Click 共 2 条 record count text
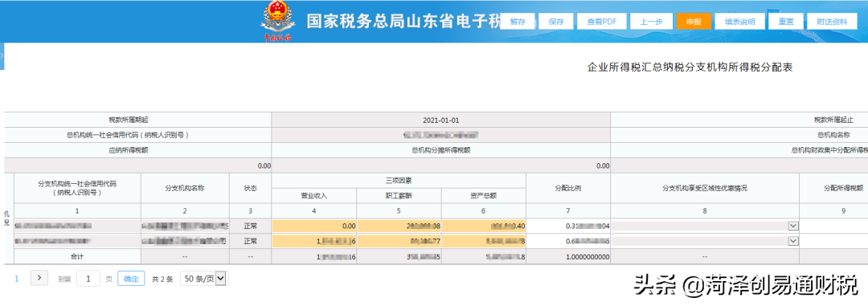 [x=162, y=279]
